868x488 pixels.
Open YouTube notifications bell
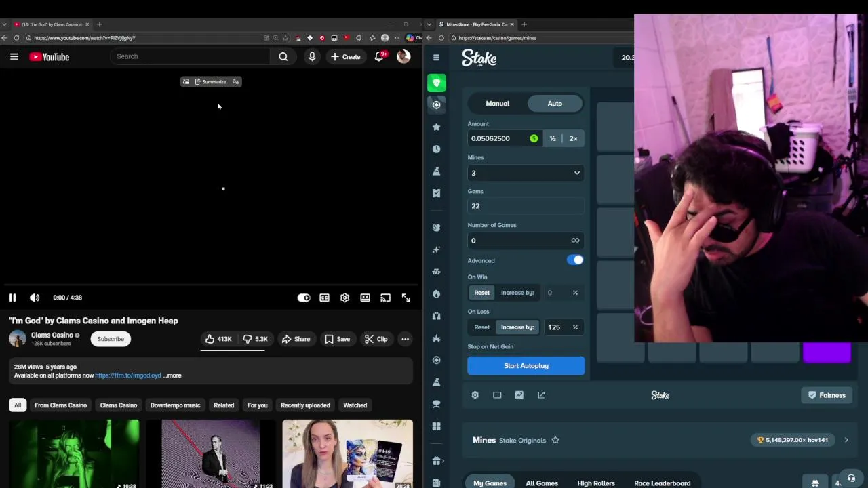[379, 57]
